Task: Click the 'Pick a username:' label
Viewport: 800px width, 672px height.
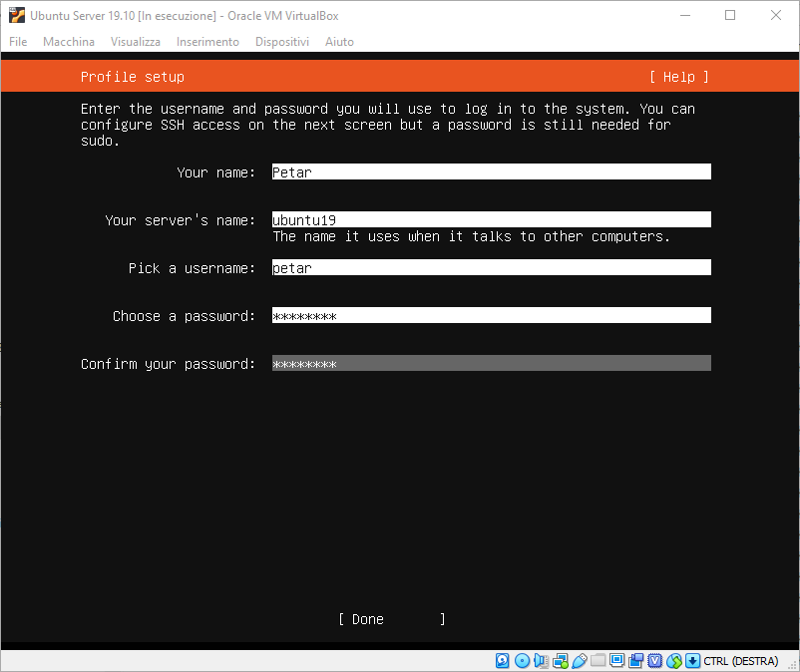Action: click(192, 268)
